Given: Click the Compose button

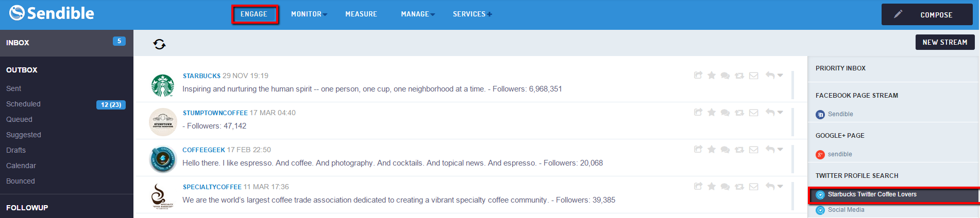Looking at the screenshot, I should pyautogui.click(x=927, y=14).
